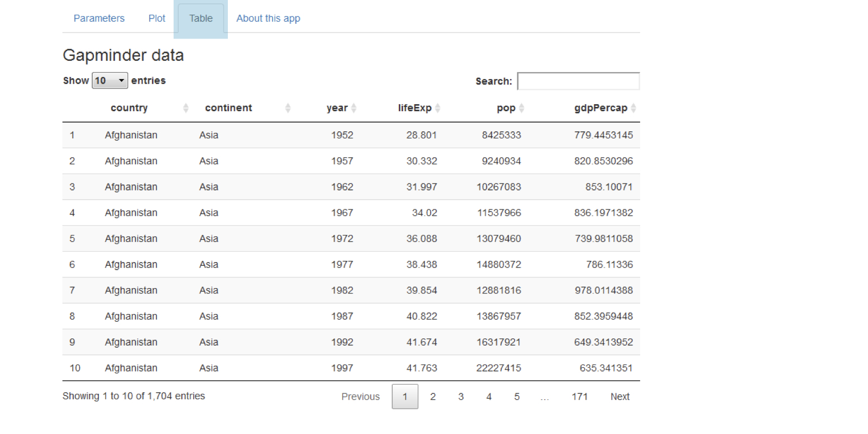The width and height of the screenshot is (868, 434).
Task: Click year value 1997
Action: pyautogui.click(x=342, y=368)
